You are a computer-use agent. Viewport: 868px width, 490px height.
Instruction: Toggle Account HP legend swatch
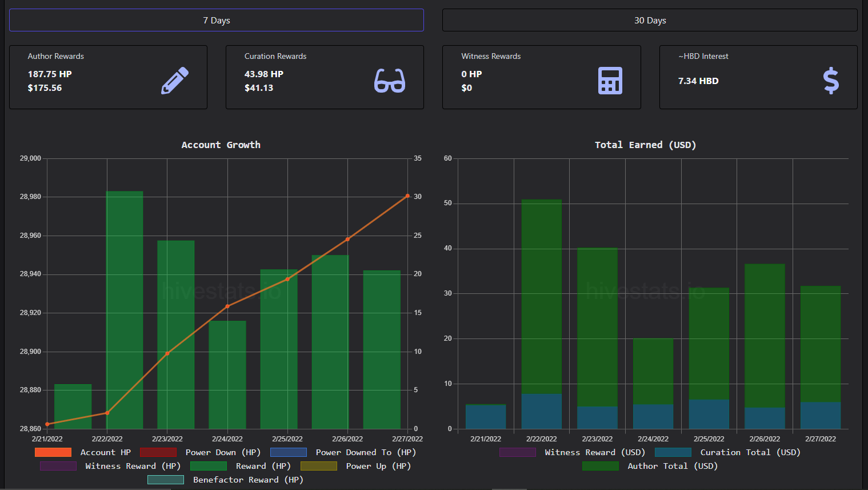(x=53, y=452)
